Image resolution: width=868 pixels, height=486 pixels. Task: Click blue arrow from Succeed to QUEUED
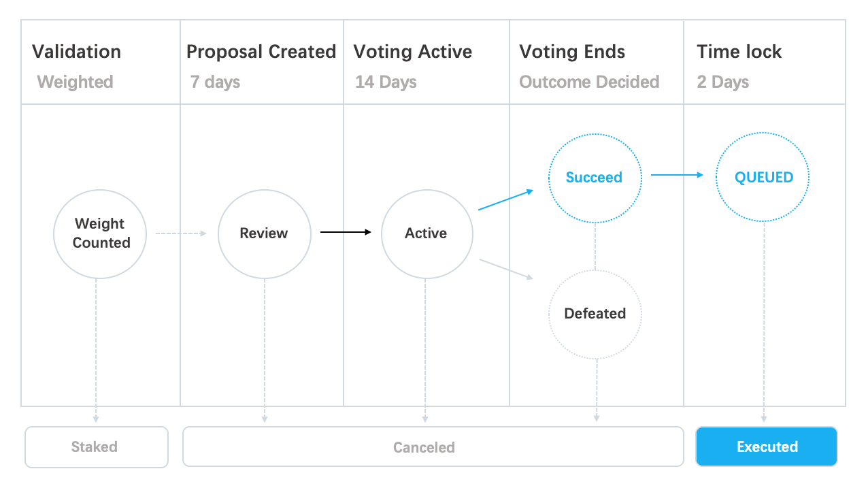point(678,175)
